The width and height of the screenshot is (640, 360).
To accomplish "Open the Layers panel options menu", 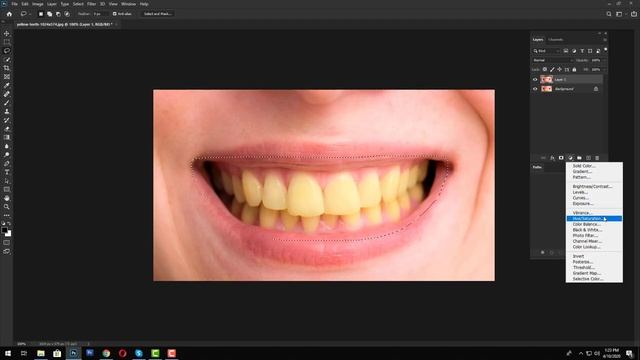I will pyautogui.click(x=604, y=40).
